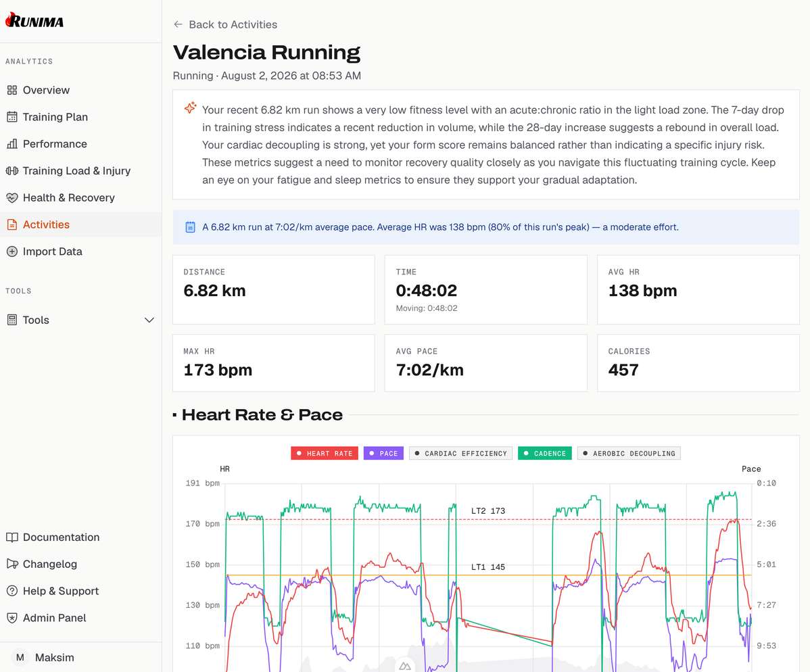Select Training Load & Injury
The image size is (810, 672).
(80, 171)
